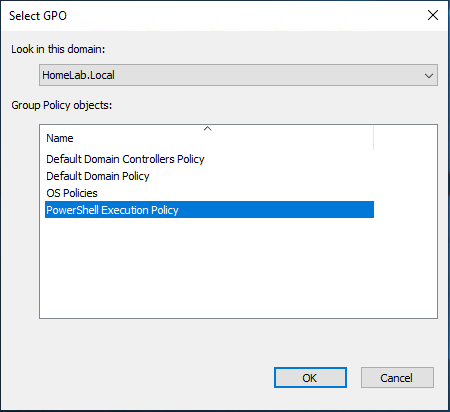Click the Select GPO title bar
This screenshot has width=450, height=412.
(x=213, y=15)
